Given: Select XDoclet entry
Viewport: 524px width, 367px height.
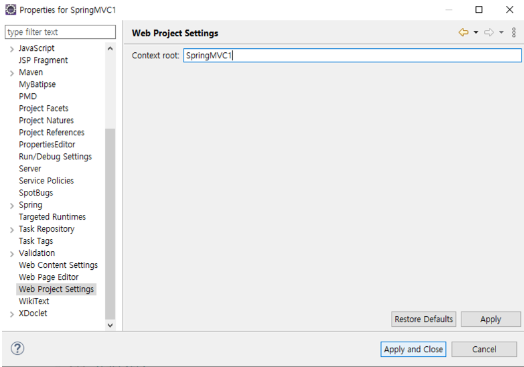Looking at the screenshot, I should 33,313.
